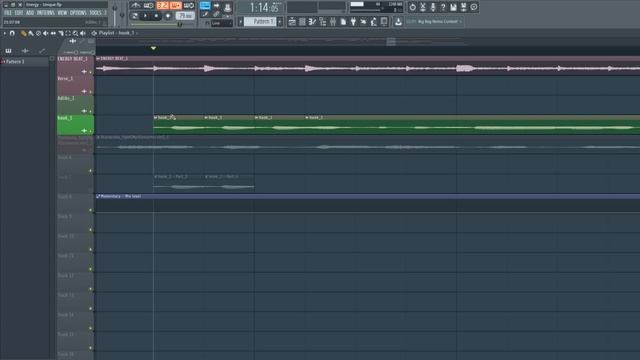Toggle typing keyboard to piano (blue icon)
Image resolution: width=640 pixels, height=360 pixels.
point(205,6)
